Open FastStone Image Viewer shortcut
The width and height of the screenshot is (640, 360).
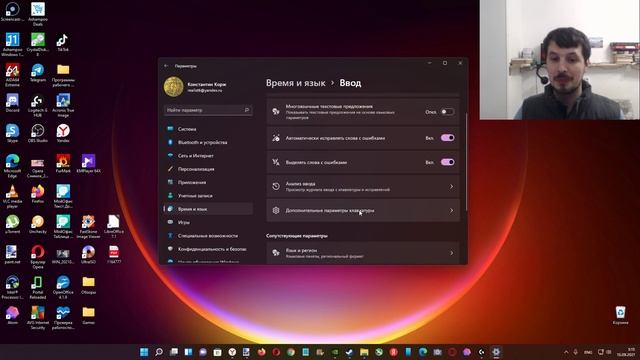tap(88, 227)
